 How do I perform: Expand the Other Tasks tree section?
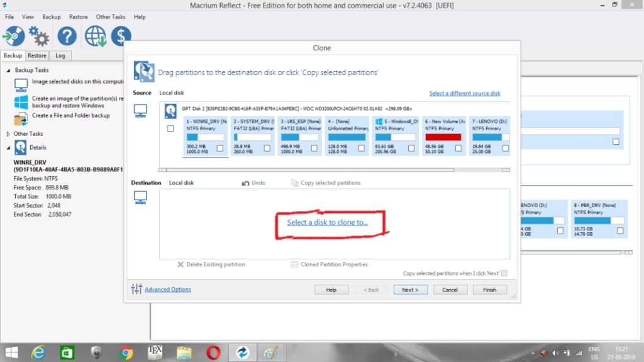(x=8, y=133)
